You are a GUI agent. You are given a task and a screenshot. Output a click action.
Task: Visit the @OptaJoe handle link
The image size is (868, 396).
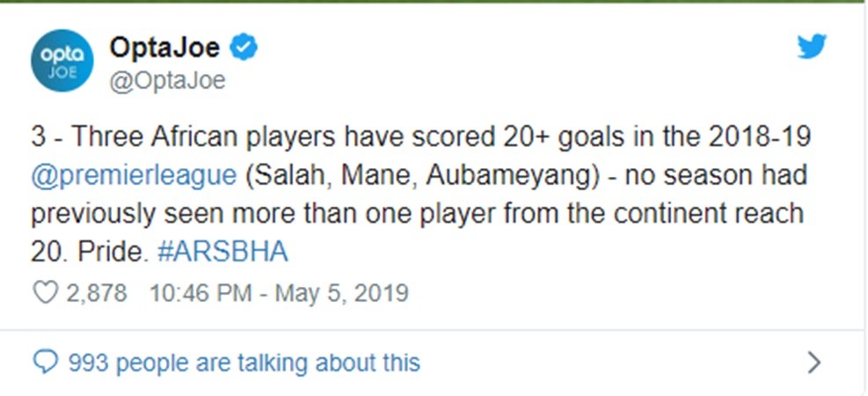[166, 81]
